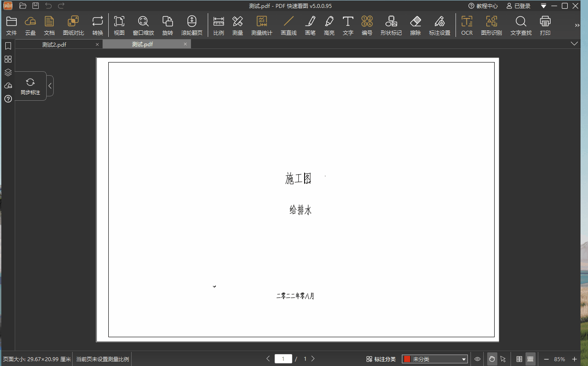588x366 pixels.
Task: Open the 云盘 cloud drive
Action: pyautogui.click(x=30, y=26)
